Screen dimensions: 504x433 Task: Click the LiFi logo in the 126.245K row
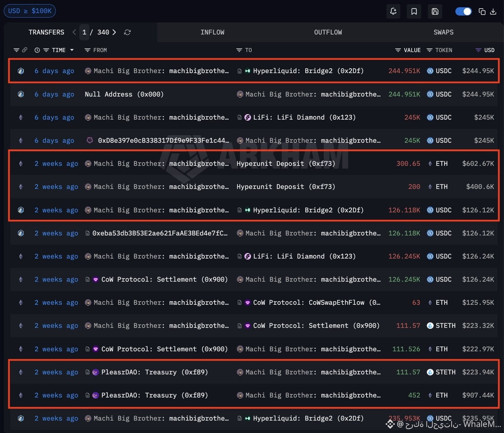(x=248, y=256)
